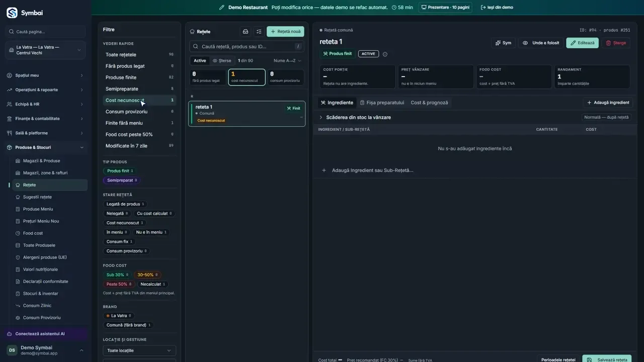Click the pencil icon beside Demo Restaurant

coord(222,8)
